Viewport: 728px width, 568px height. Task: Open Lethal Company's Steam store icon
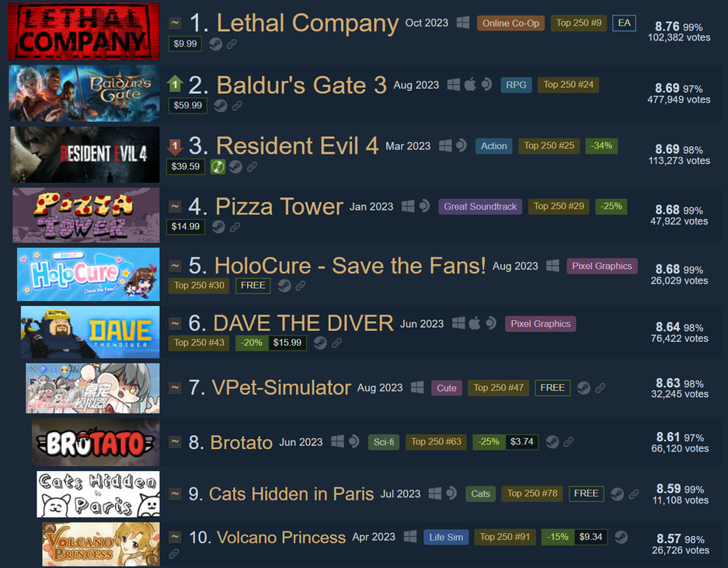tap(215, 44)
